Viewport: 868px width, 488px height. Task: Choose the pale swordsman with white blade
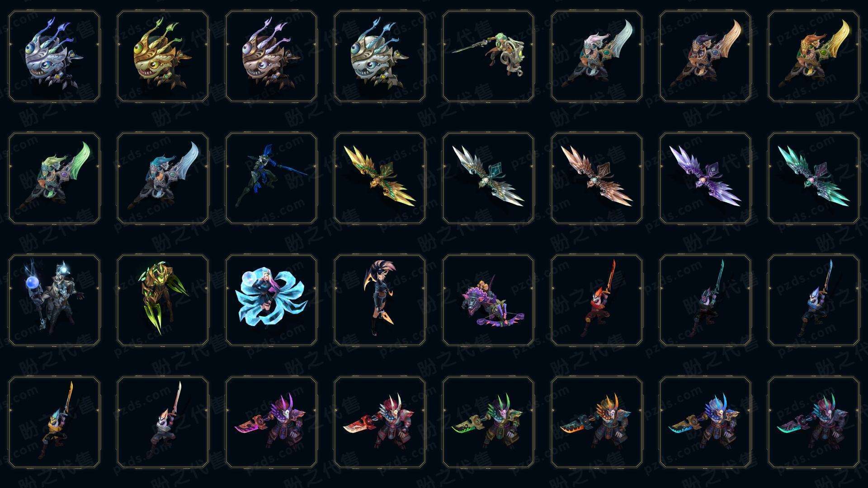[x=163, y=422]
